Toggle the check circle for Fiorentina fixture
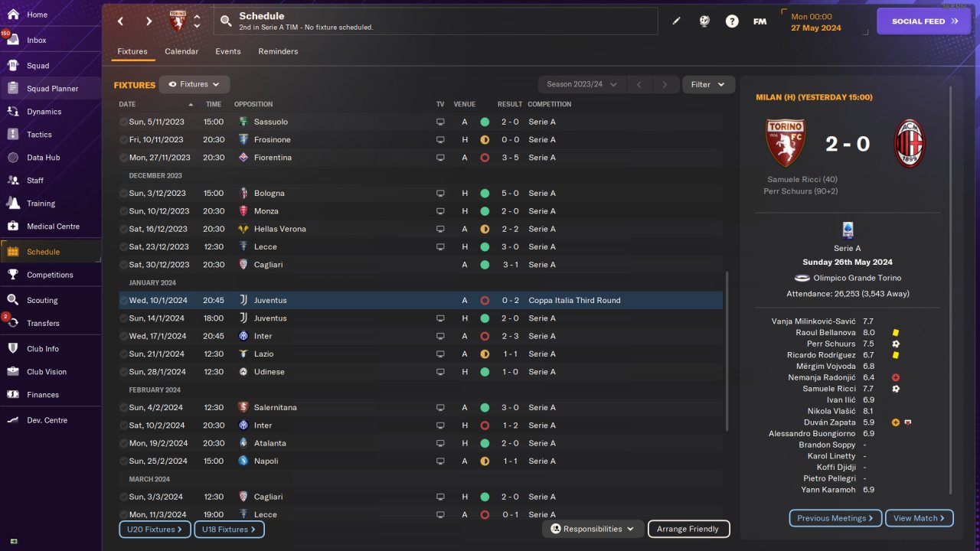980x551 pixels. tap(123, 158)
